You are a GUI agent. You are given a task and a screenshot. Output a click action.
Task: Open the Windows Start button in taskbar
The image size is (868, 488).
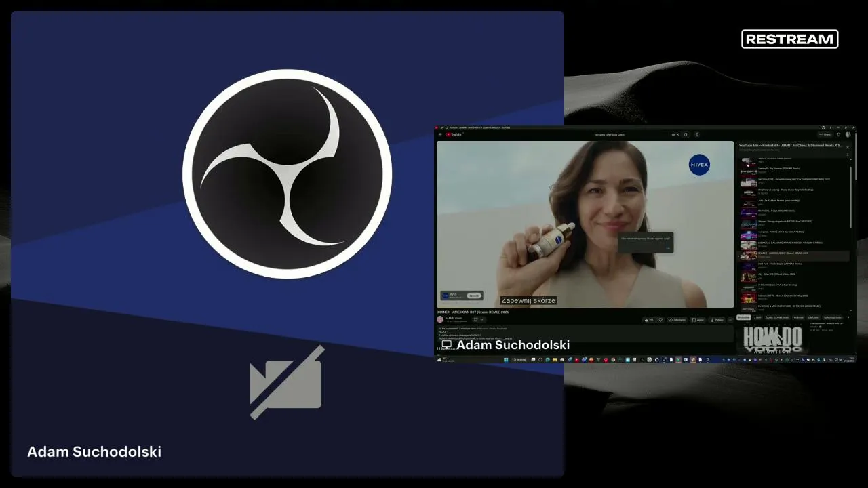(506, 359)
